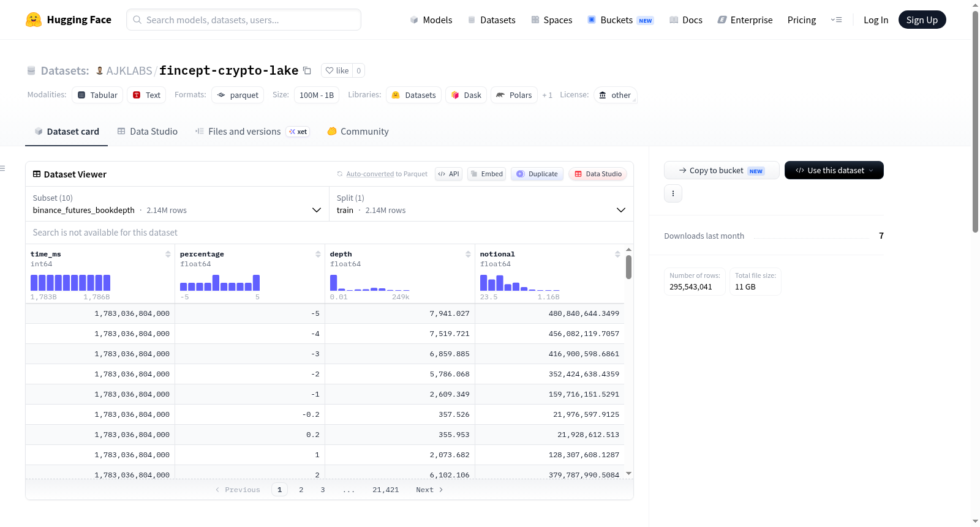Viewport: 980px width, 527px height.
Task: Expand the Subset dropdown selector
Action: pos(177,204)
